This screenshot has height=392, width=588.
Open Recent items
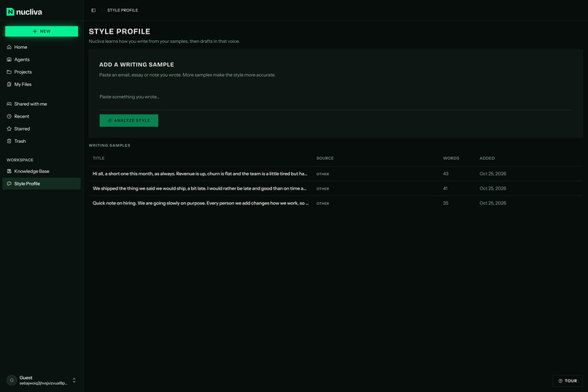point(42,116)
